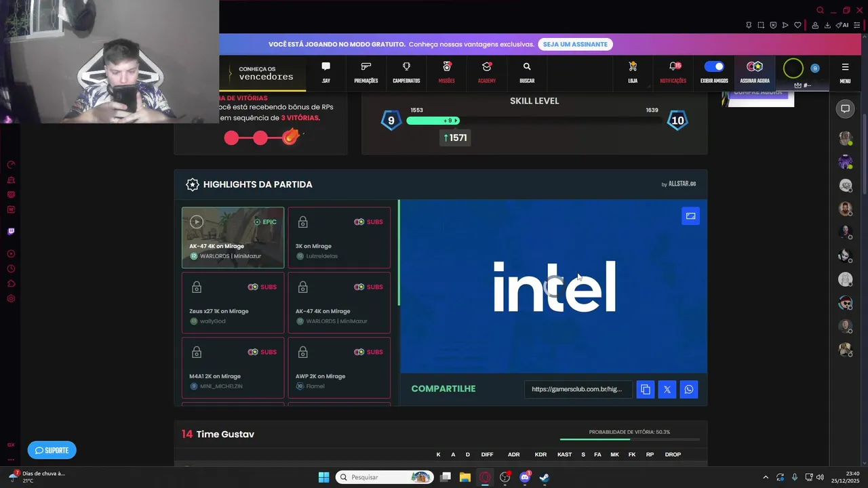Screen dimensions: 868x488
Task: Select locked AK-47 4K on Mirage highlight
Action: point(339,303)
